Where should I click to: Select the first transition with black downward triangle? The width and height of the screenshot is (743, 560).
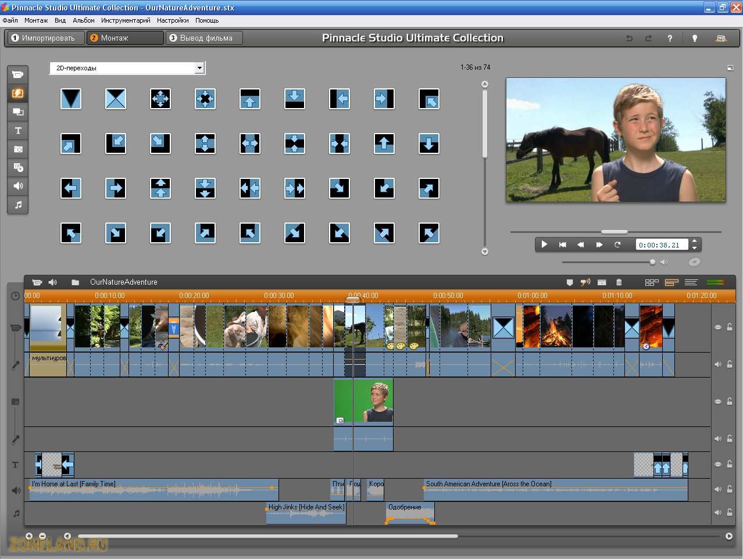[71, 99]
